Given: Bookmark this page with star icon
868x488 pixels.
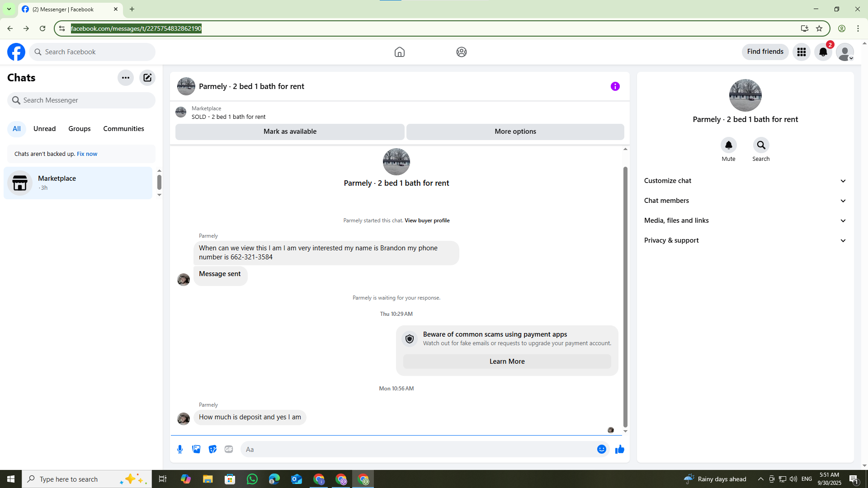Looking at the screenshot, I should point(819,28).
